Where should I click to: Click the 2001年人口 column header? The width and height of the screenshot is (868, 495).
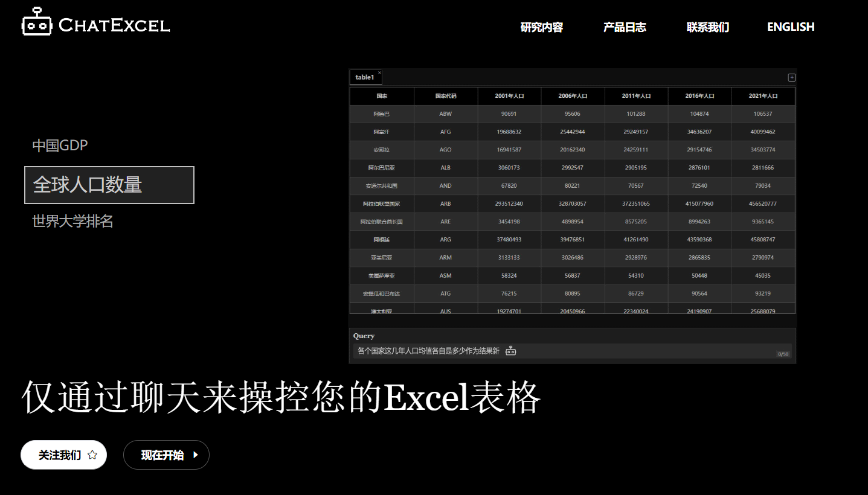pyautogui.click(x=509, y=96)
